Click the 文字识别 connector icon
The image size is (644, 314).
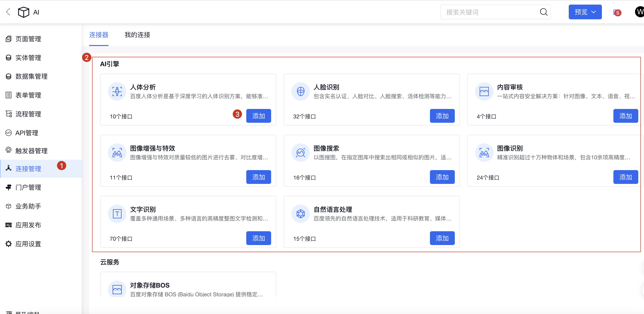(x=117, y=214)
